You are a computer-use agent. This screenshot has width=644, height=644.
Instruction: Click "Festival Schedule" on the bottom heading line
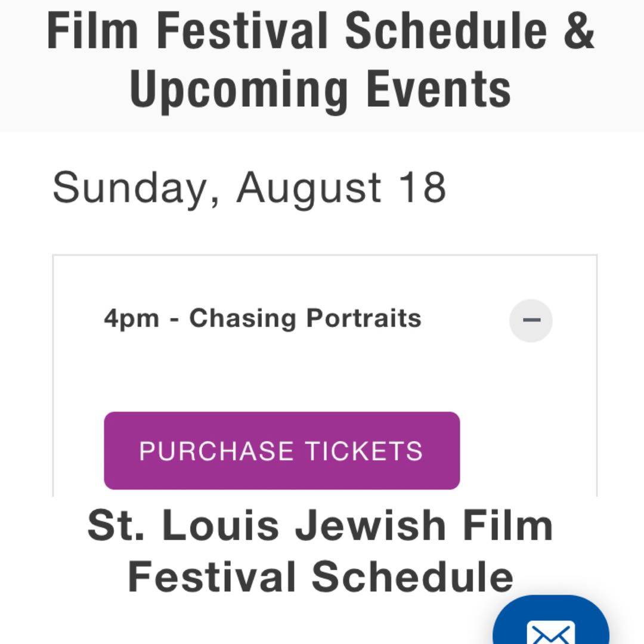(x=320, y=577)
